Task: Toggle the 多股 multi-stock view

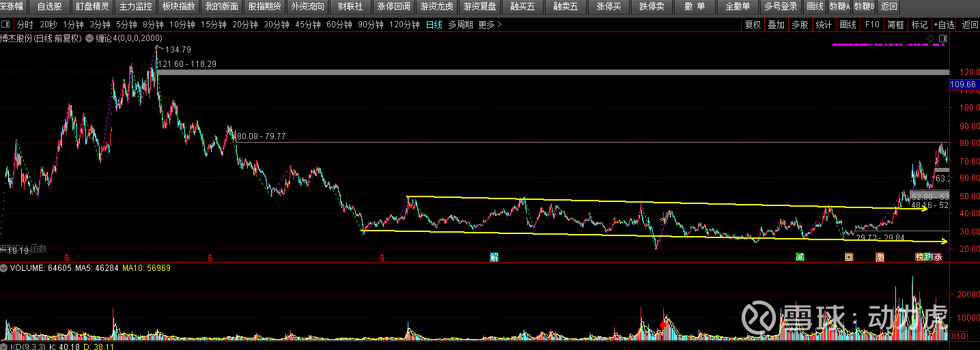Action: click(799, 25)
